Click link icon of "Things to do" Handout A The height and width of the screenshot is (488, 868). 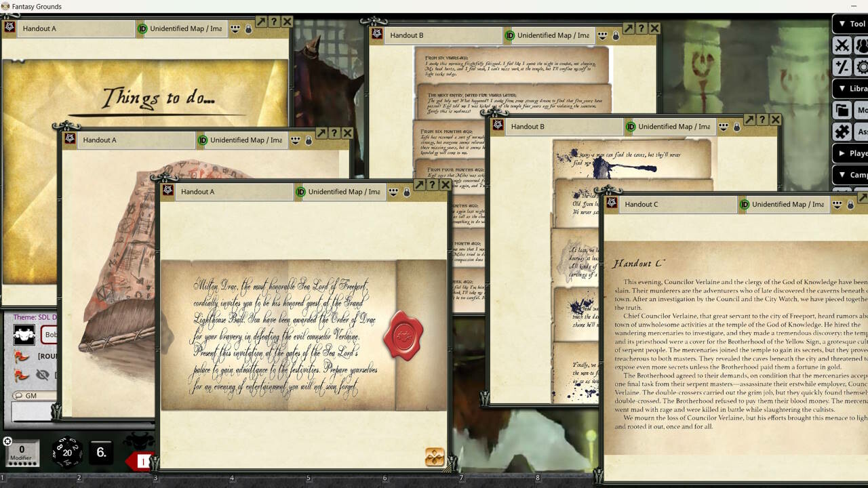tap(9, 28)
